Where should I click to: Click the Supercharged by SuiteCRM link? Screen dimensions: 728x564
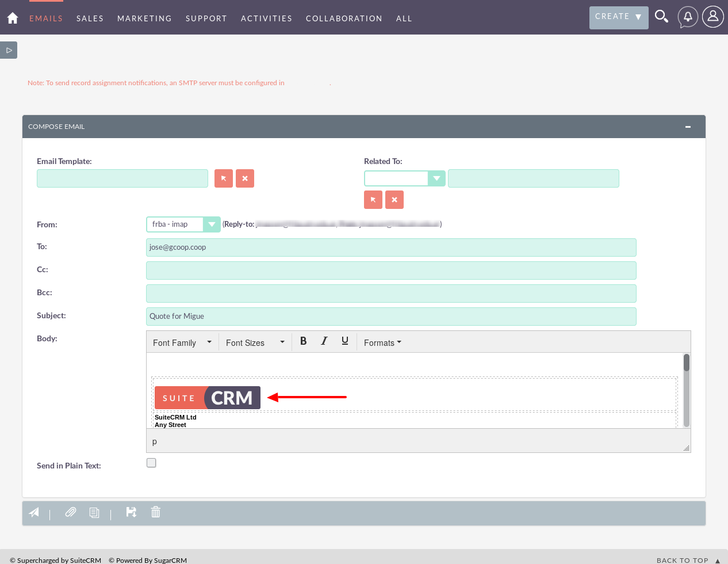[56, 560]
